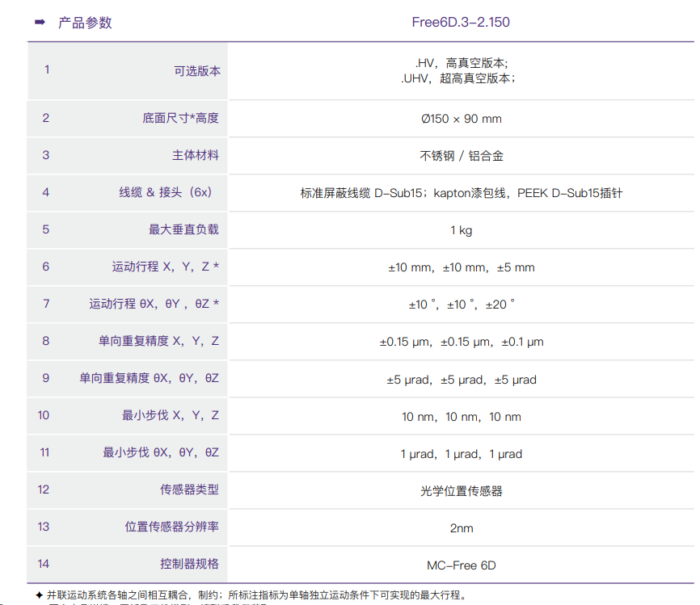Screen dimensions: 700x605
Task: Click the star marker before the footnote
Action: (x=39, y=595)
